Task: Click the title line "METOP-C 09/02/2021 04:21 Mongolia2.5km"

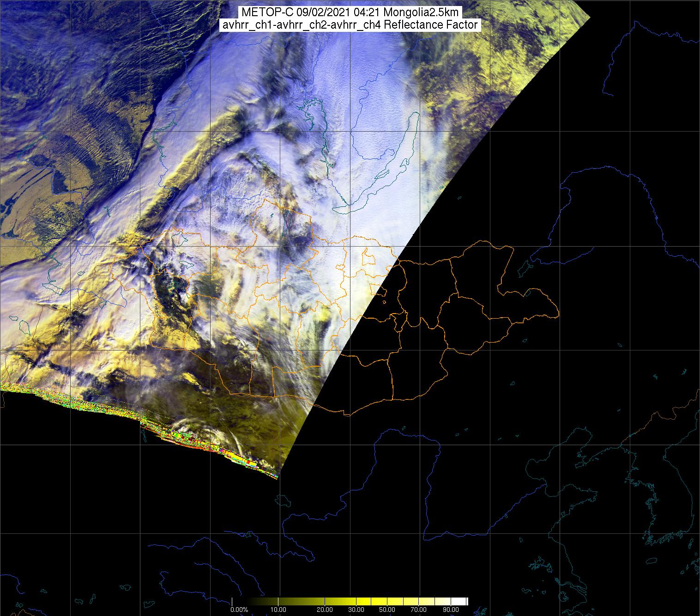Action: pyautogui.click(x=350, y=12)
